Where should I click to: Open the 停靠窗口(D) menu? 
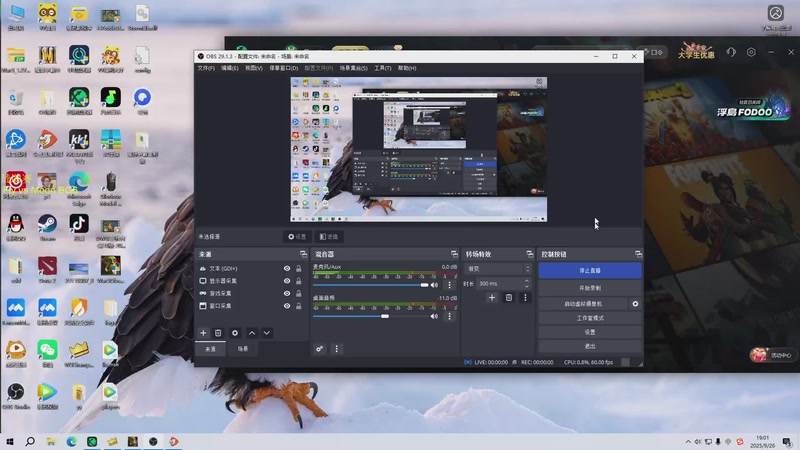click(x=284, y=68)
